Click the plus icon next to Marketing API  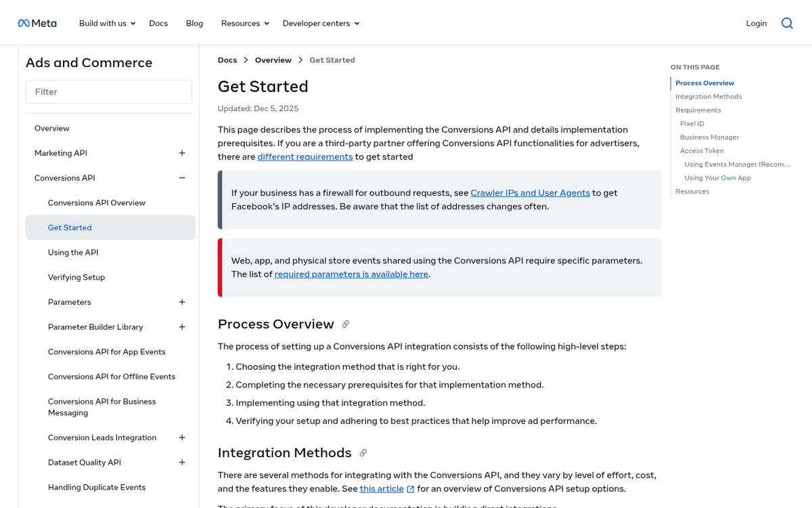tap(181, 153)
